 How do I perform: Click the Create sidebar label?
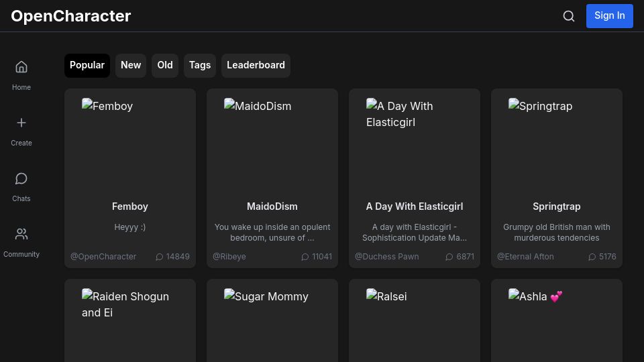point(21,143)
